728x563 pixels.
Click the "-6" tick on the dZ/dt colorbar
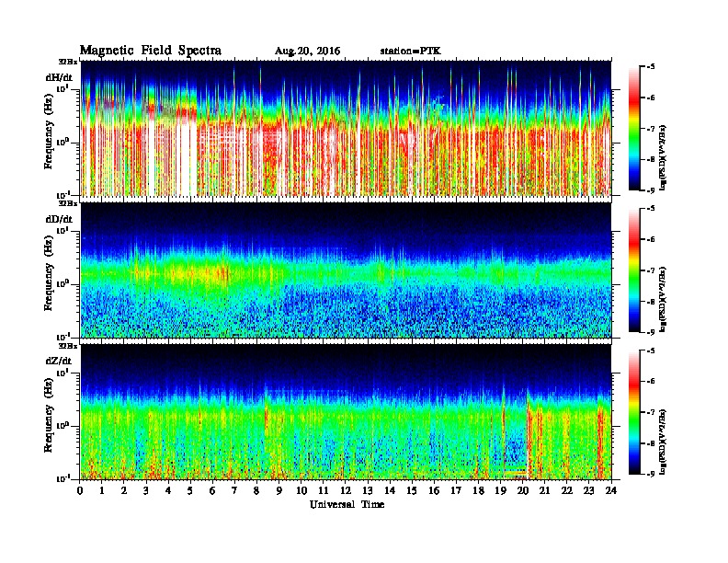pos(651,381)
